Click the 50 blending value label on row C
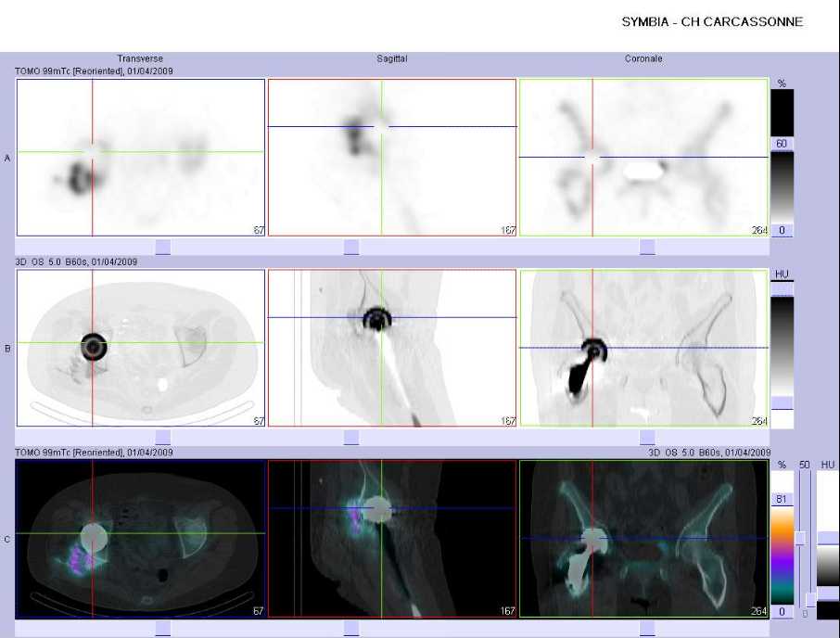The width and height of the screenshot is (840, 638). [x=804, y=465]
